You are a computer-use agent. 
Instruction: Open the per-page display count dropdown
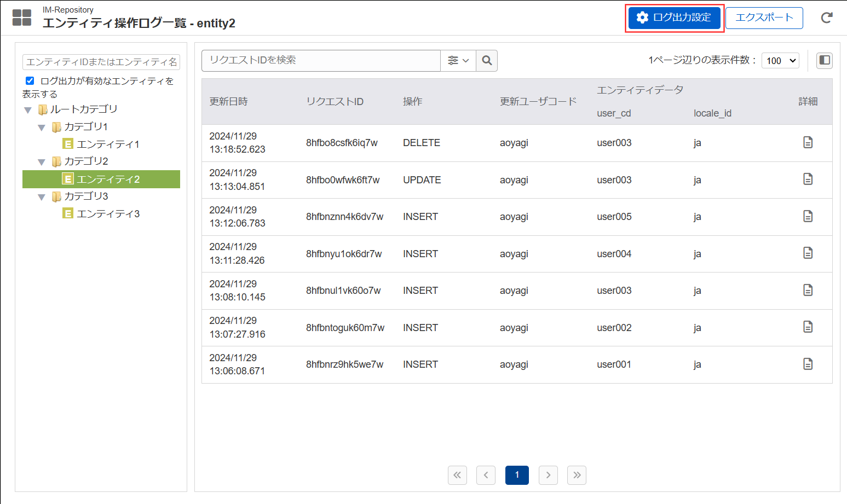click(x=780, y=60)
